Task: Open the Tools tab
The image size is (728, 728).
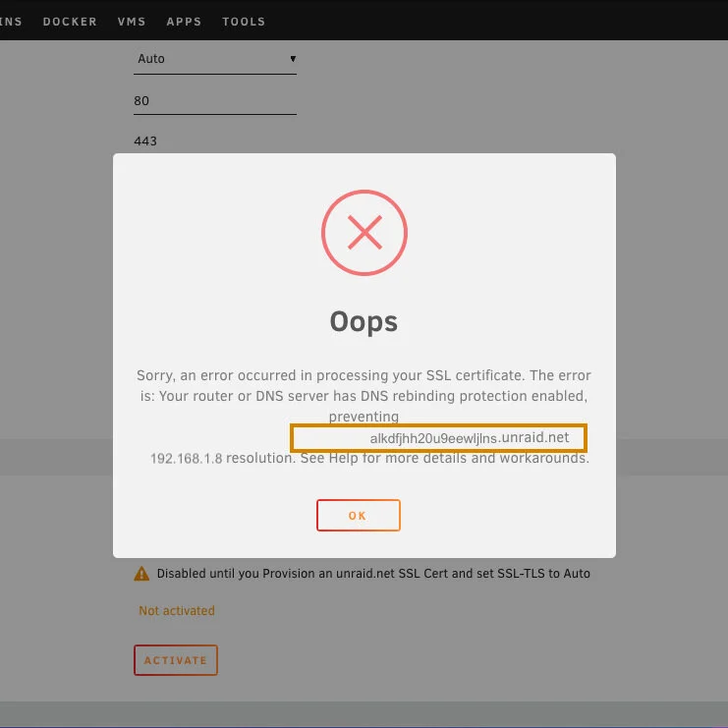Action: (x=244, y=22)
